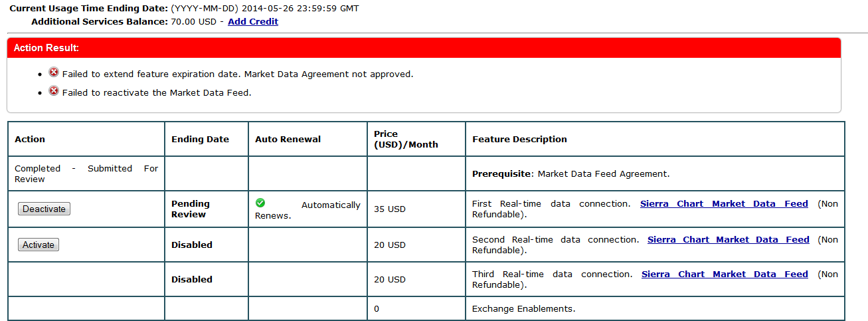
Task: Click error icon beside failed expiration date message
Action: tap(54, 72)
